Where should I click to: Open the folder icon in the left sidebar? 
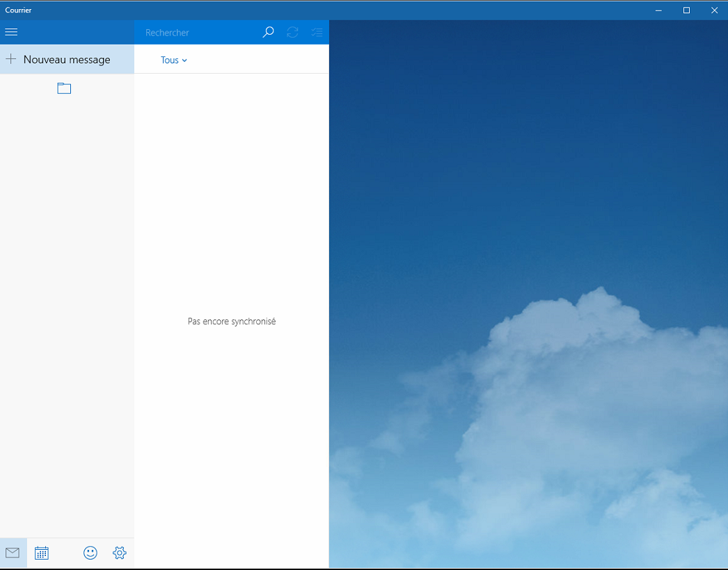pyautogui.click(x=64, y=88)
